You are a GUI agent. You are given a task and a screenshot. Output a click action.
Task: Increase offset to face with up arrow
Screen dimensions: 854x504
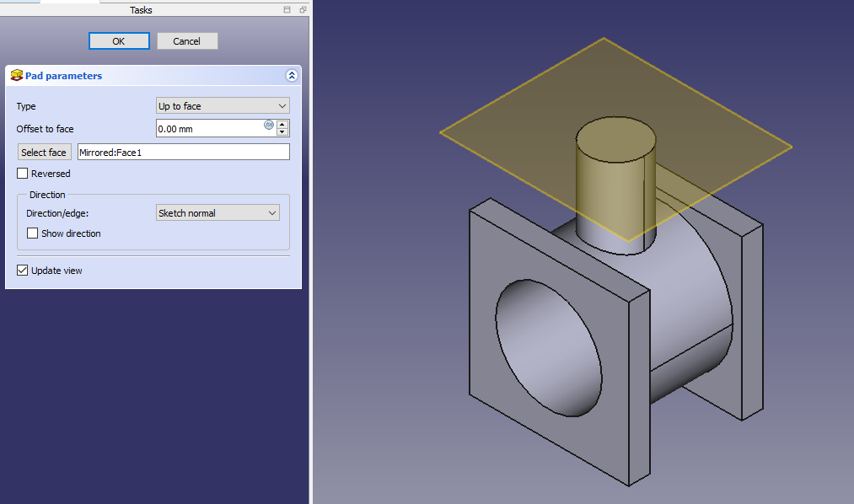282,124
